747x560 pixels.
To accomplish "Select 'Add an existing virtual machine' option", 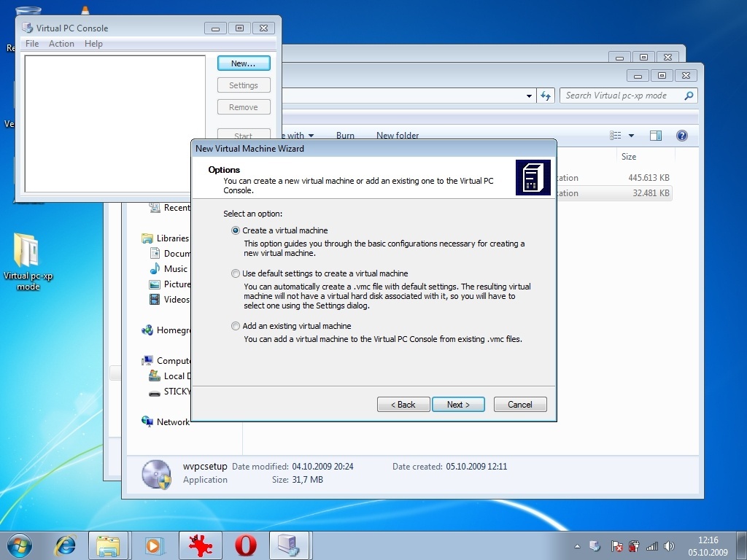I will click(236, 326).
